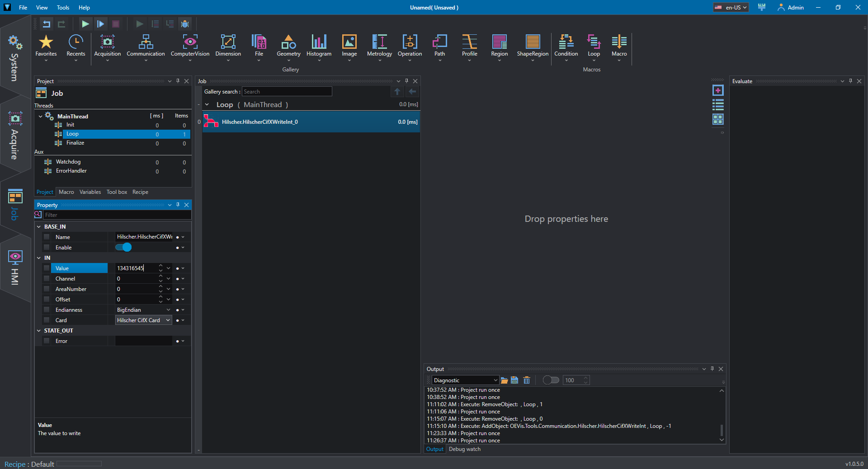Open the Endianness BigEndian dropdown
868x469 pixels.
coord(168,310)
